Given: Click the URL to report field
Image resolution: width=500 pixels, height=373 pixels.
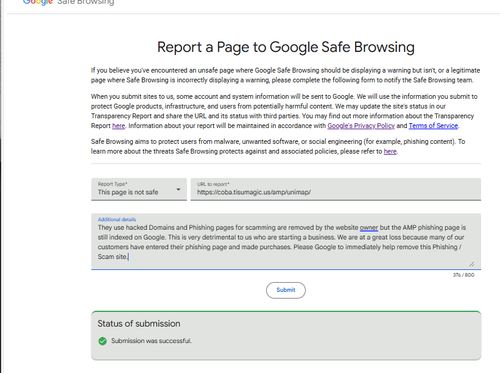Looking at the screenshot, I should click(336, 189).
